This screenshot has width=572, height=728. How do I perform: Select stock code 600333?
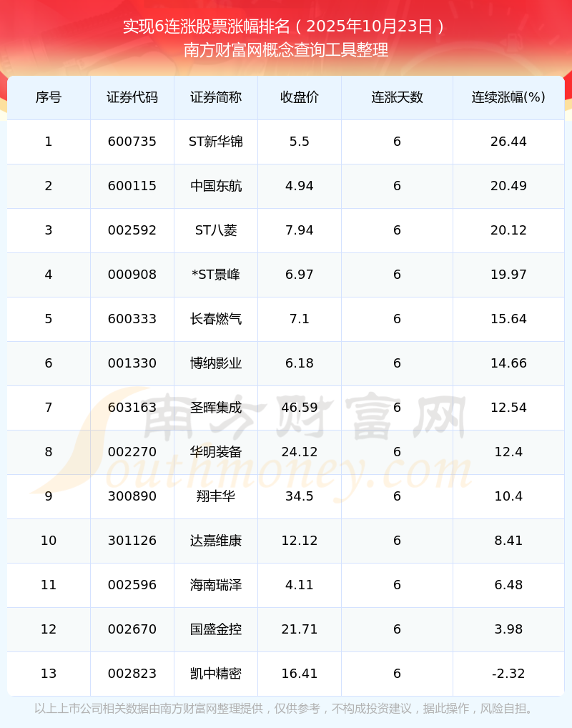click(132, 319)
